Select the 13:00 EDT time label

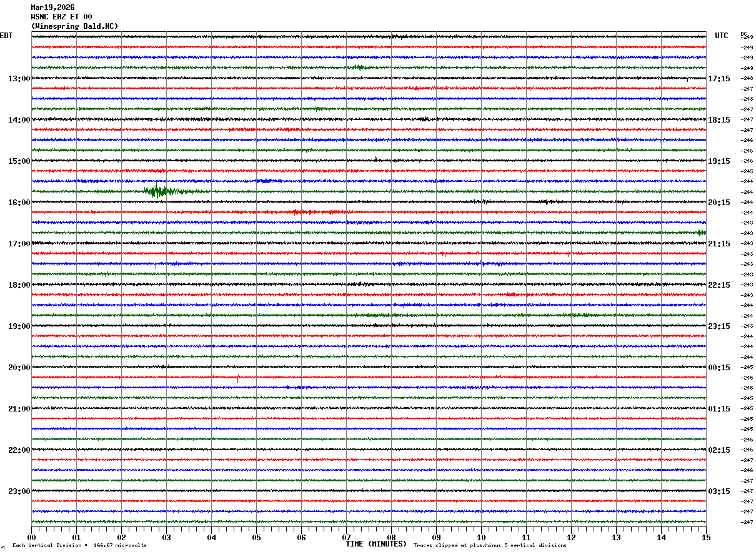pos(19,78)
